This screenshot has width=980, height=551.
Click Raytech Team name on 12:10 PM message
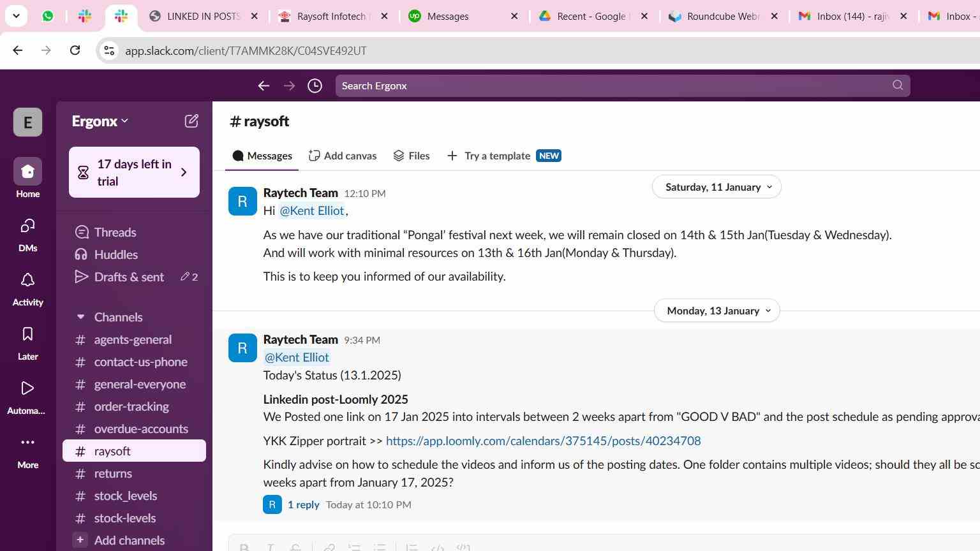pyautogui.click(x=301, y=193)
